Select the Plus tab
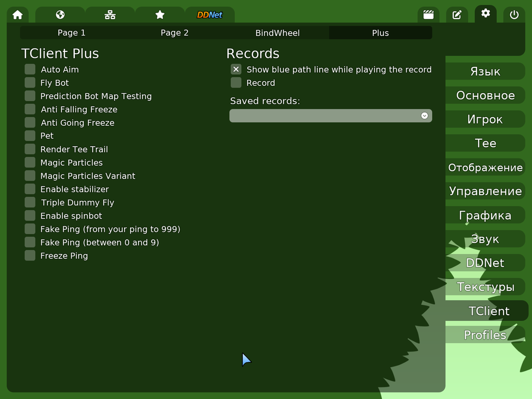This screenshot has height=399, width=532. 380,33
